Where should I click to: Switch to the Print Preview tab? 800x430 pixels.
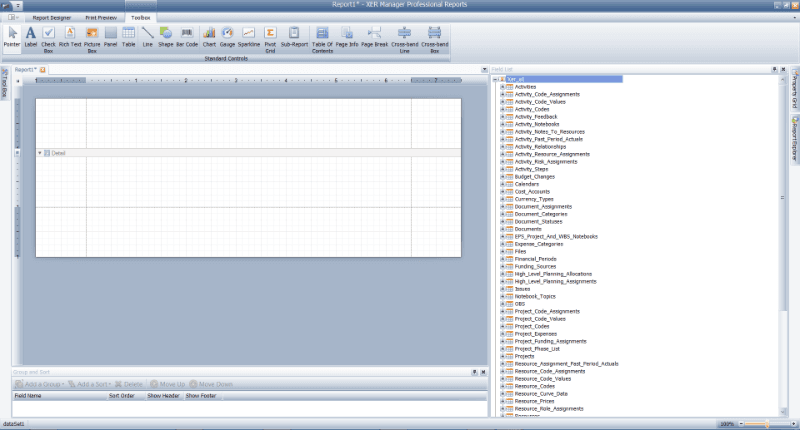pos(101,17)
